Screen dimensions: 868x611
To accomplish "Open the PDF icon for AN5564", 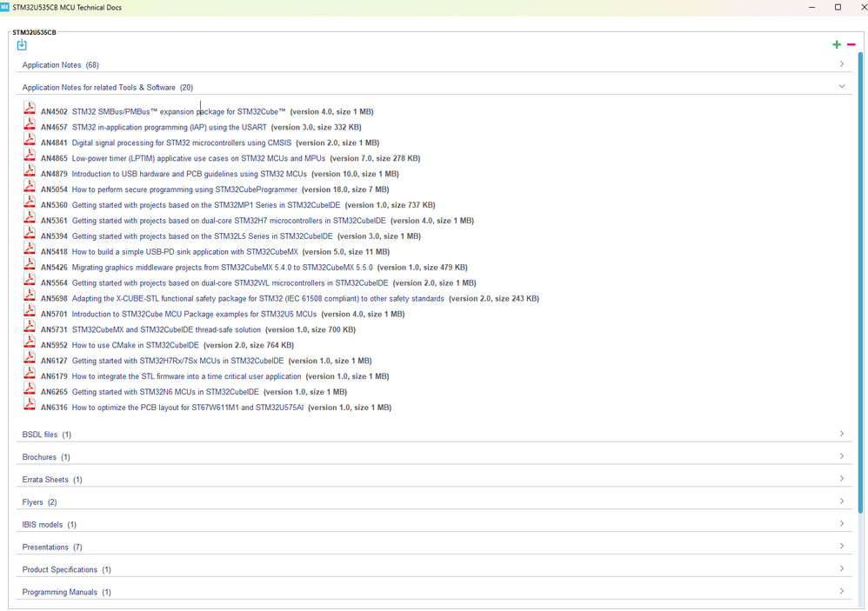I will coord(30,279).
